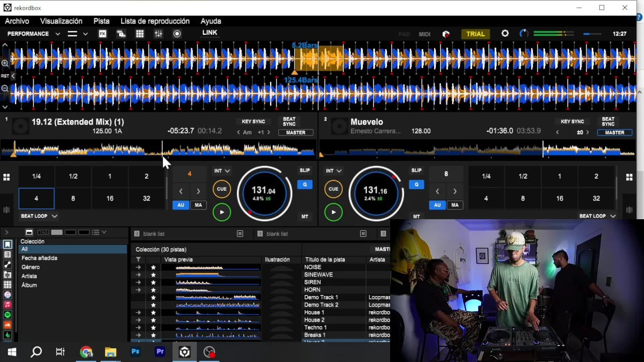
Task: Toggle AU auto loop on deck 2
Action: pyautogui.click(x=437, y=205)
